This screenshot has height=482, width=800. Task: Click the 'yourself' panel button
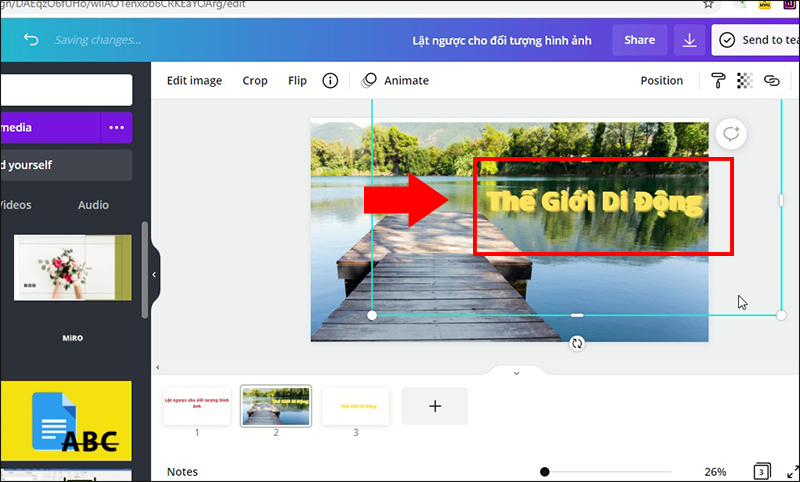pyautogui.click(x=66, y=165)
